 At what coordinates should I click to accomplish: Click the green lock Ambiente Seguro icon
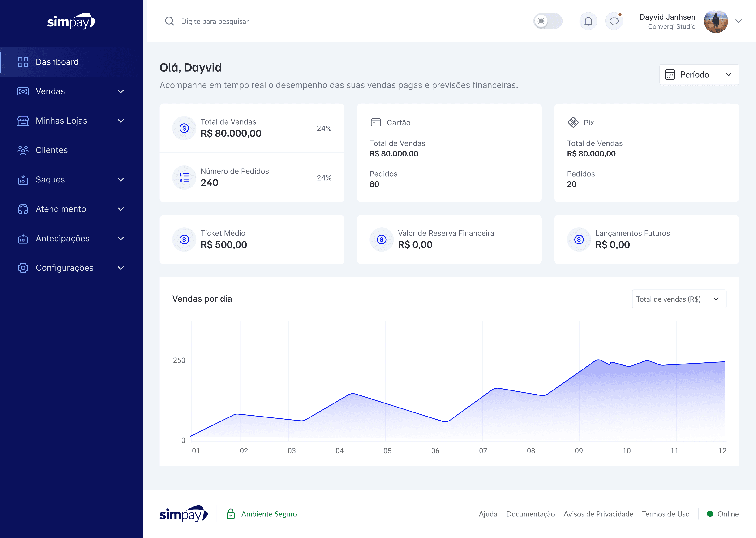(x=231, y=514)
